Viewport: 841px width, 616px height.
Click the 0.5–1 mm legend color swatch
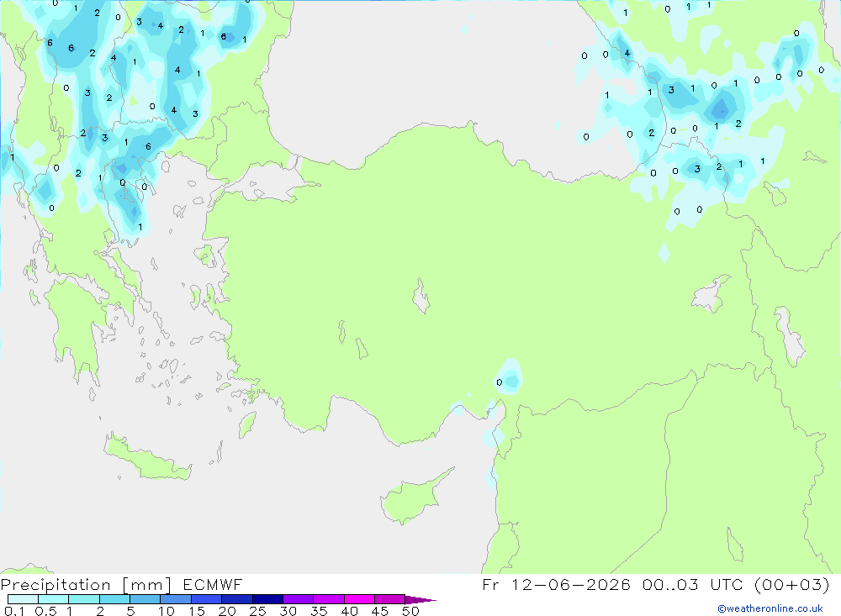tap(53, 599)
